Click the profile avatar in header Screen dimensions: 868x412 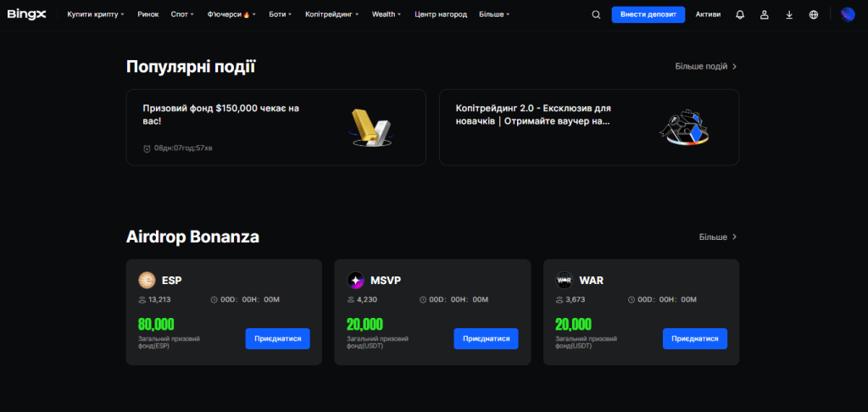point(848,14)
